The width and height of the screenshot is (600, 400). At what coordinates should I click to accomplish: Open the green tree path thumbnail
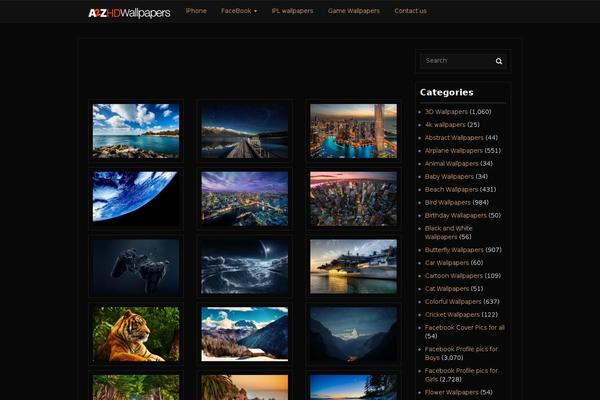coord(136,387)
